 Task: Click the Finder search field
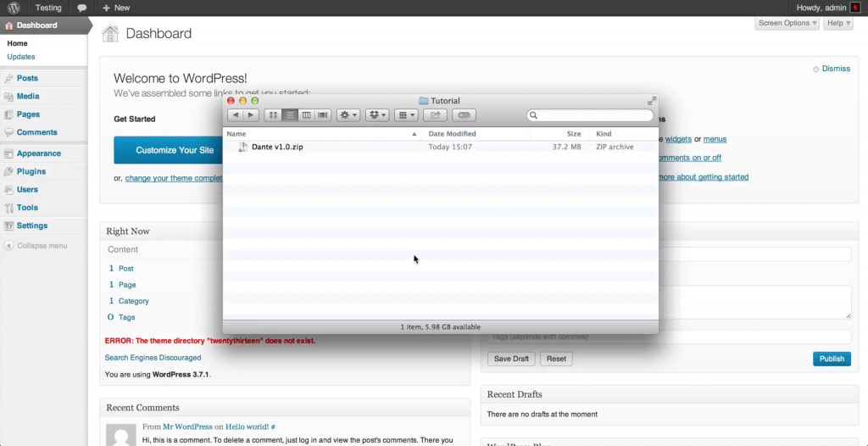tap(590, 115)
